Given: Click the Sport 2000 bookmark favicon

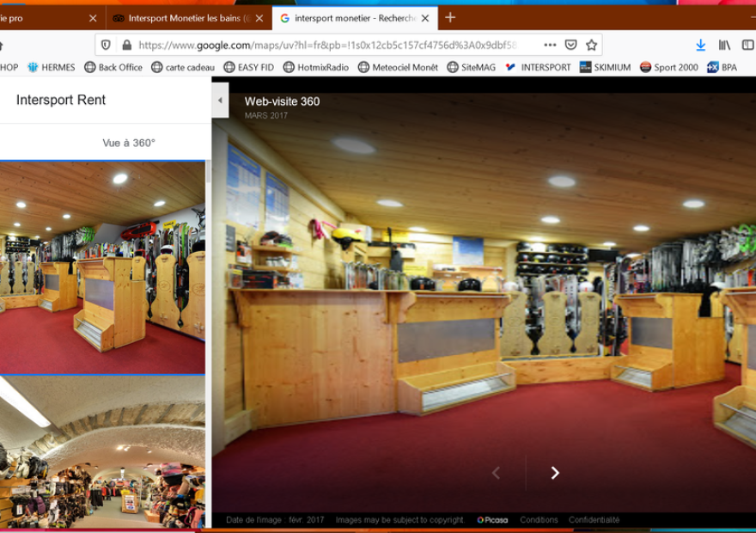Looking at the screenshot, I should coord(645,68).
